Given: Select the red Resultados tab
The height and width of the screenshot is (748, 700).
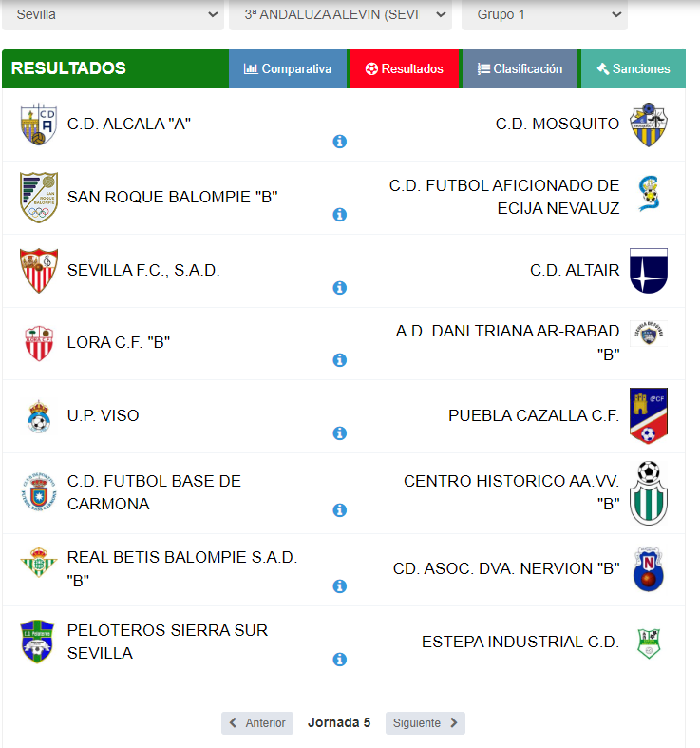Looking at the screenshot, I should tap(405, 68).
